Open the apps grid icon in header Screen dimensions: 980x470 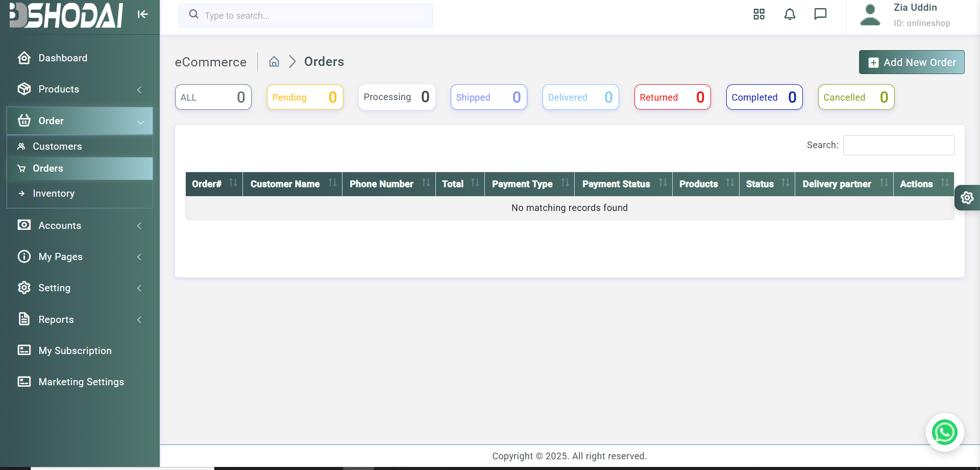pyautogui.click(x=759, y=14)
